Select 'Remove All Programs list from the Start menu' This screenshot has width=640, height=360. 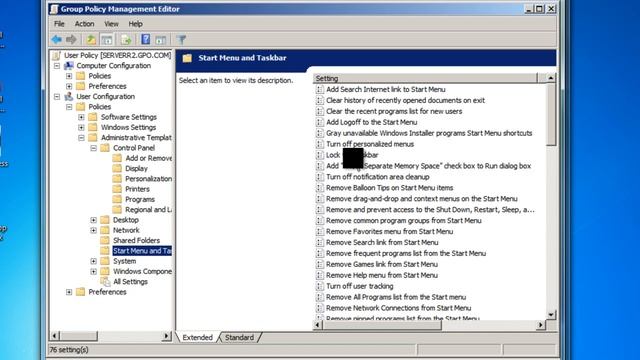(396, 297)
